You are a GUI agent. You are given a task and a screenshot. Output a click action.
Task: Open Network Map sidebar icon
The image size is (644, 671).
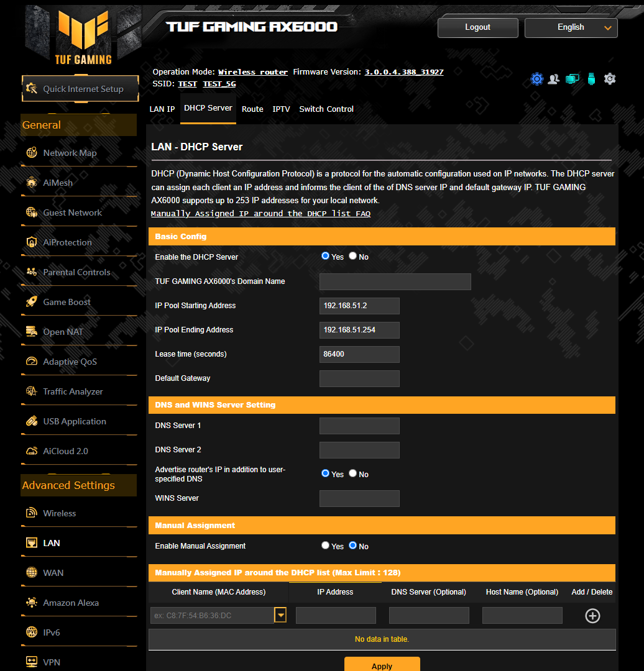[32, 153]
